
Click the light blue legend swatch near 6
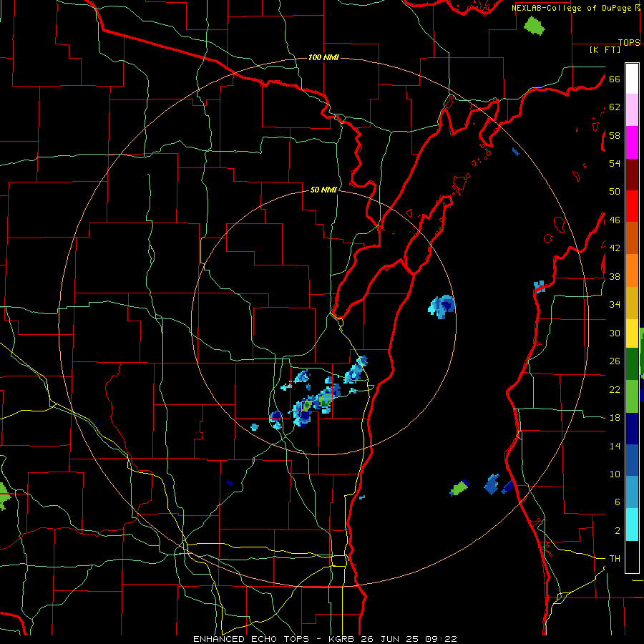pos(632,492)
